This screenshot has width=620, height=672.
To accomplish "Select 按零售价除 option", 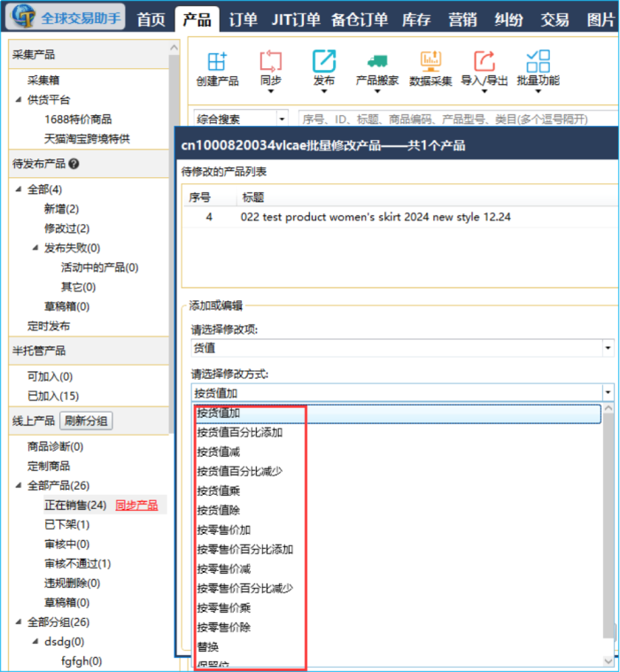I will click(x=397, y=628).
